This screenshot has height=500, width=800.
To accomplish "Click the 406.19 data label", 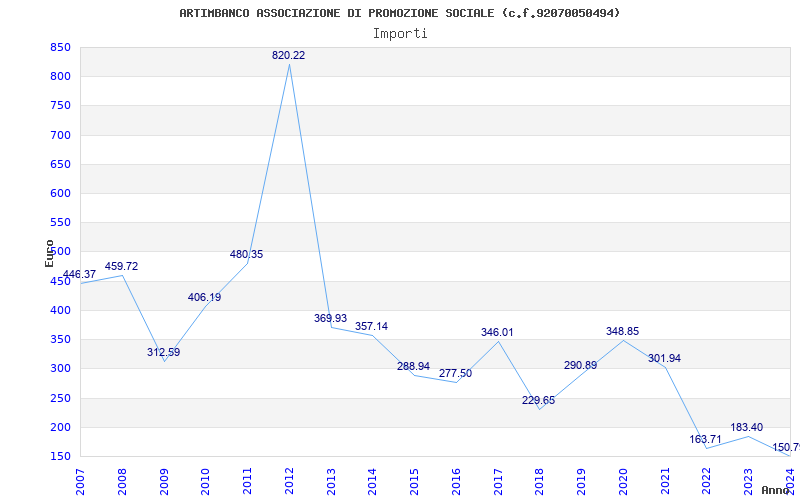I will 205,297.
